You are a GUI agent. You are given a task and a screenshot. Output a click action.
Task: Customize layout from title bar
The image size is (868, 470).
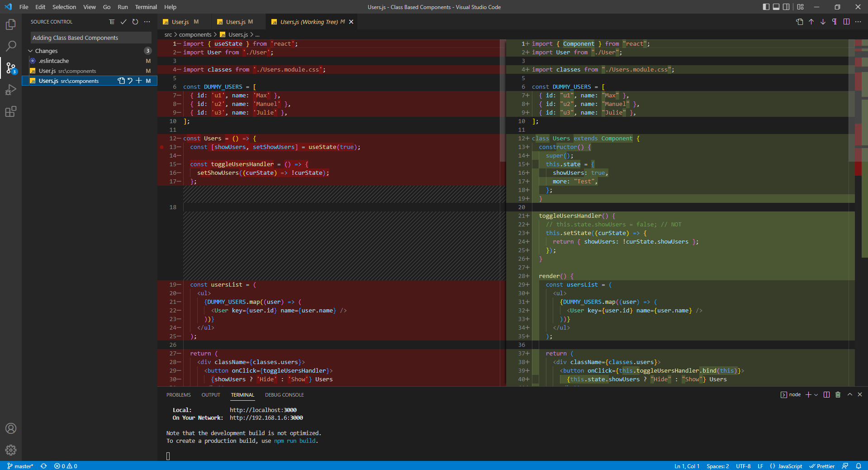click(x=801, y=7)
